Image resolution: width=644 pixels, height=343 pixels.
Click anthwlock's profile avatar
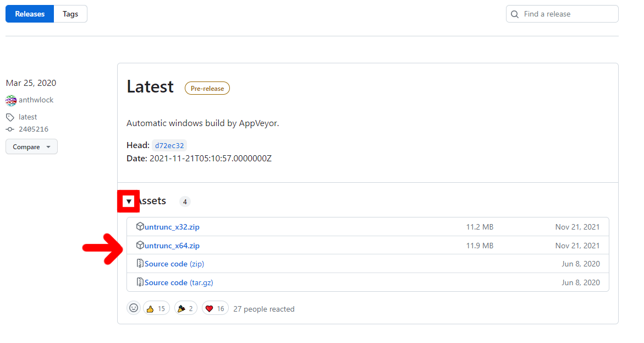point(10,100)
